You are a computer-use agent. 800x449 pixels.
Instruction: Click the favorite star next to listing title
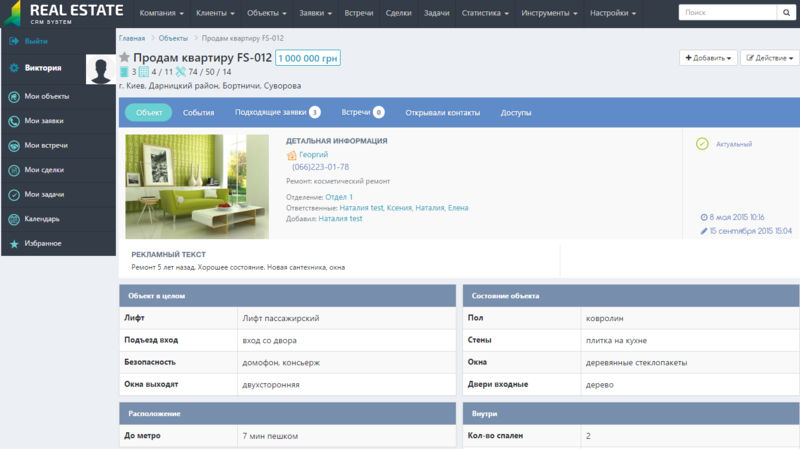tap(125, 58)
